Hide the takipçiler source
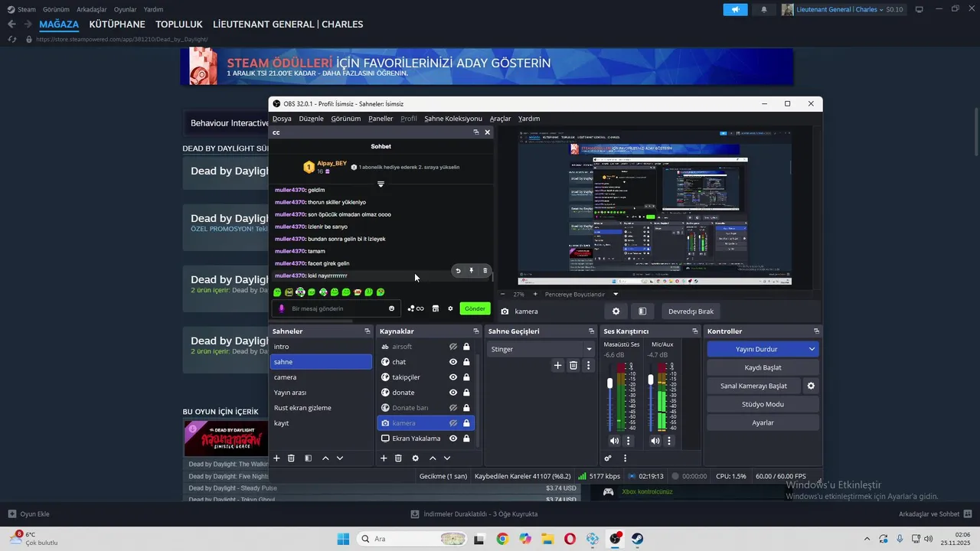This screenshot has height=551, width=980. [x=453, y=377]
